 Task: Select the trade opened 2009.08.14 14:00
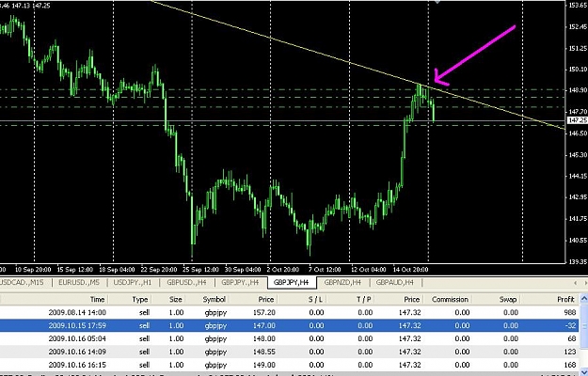pos(289,312)
